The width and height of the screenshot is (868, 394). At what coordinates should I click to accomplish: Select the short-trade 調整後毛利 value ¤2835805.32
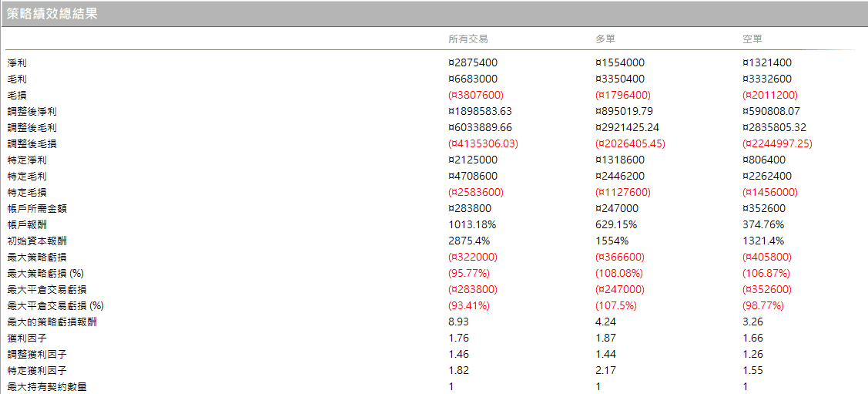click(774, 127)
